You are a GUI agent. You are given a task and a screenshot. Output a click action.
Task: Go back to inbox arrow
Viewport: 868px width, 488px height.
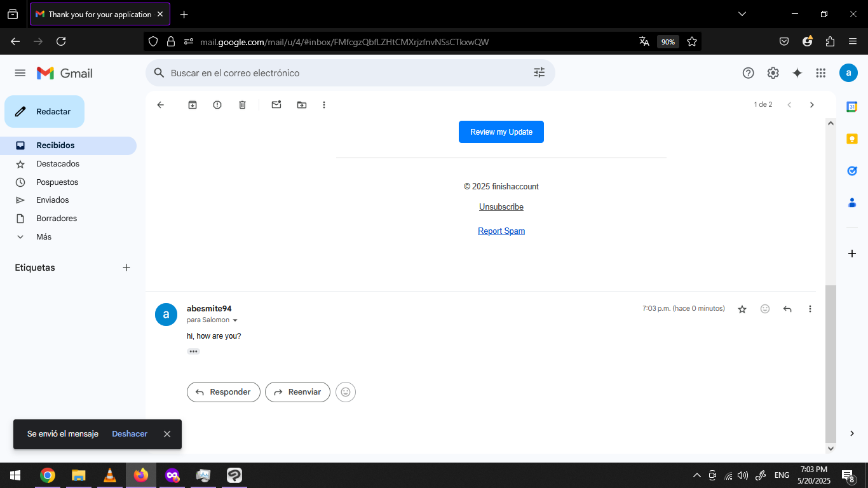pos(161,105)
